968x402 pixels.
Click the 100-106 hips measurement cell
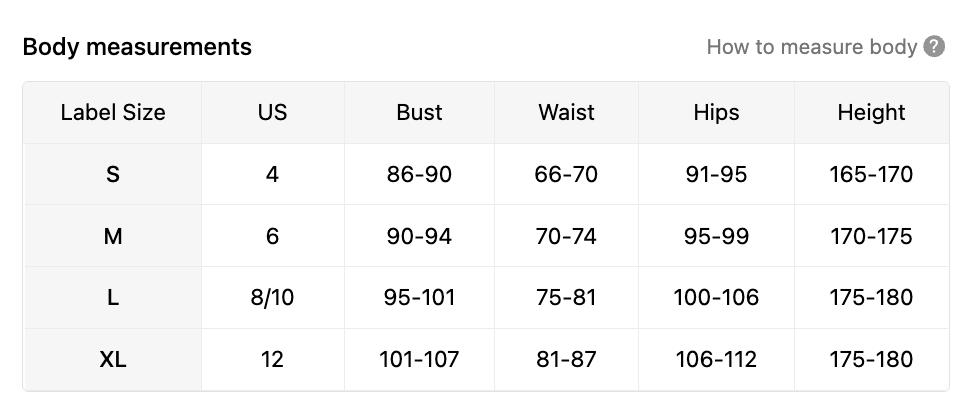716,298
